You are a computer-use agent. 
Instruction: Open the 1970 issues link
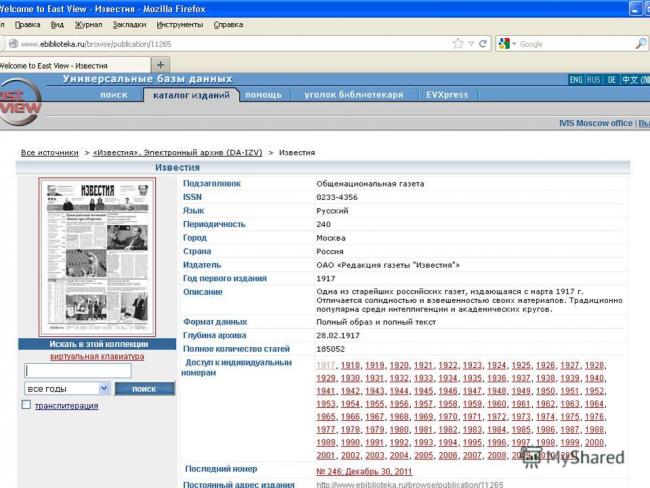[x=448, y=417]
